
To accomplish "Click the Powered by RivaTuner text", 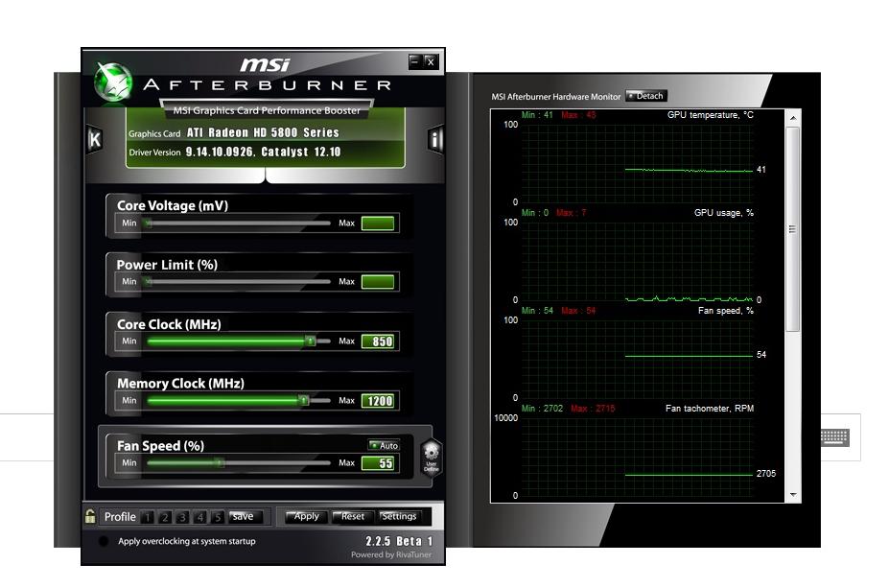I will (x=391, y=554).
